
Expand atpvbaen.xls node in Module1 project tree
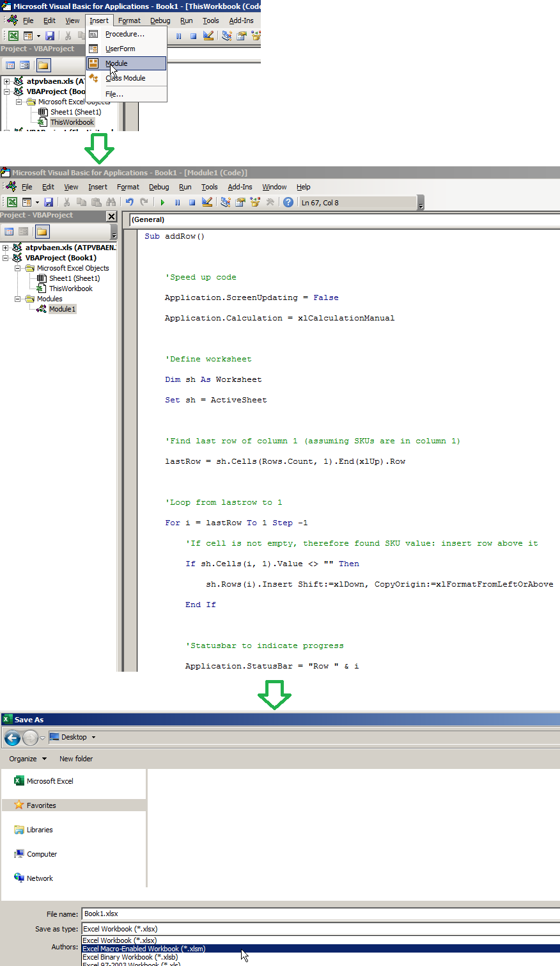(6, 248)
